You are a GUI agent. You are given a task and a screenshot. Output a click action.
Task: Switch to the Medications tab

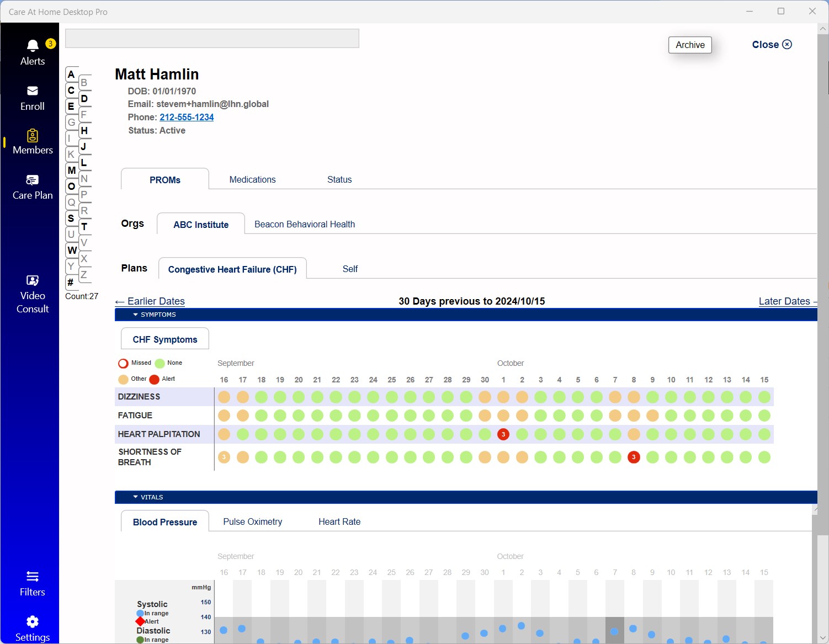tap(252, 179)
